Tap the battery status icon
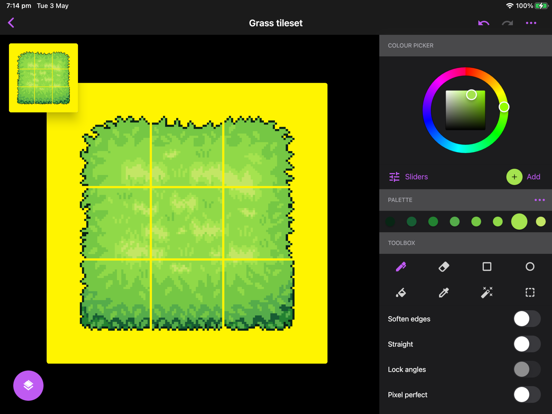 tap(541, 6)
